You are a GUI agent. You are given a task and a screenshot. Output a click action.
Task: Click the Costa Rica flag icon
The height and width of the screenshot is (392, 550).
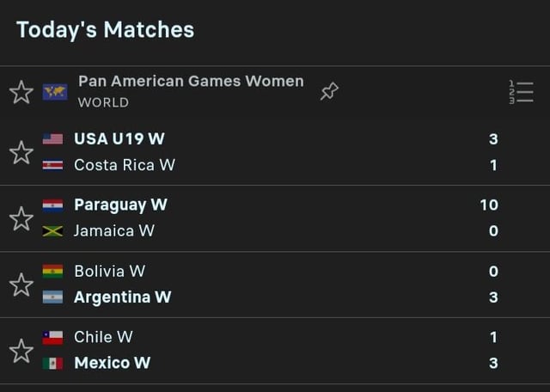[52, 165]
